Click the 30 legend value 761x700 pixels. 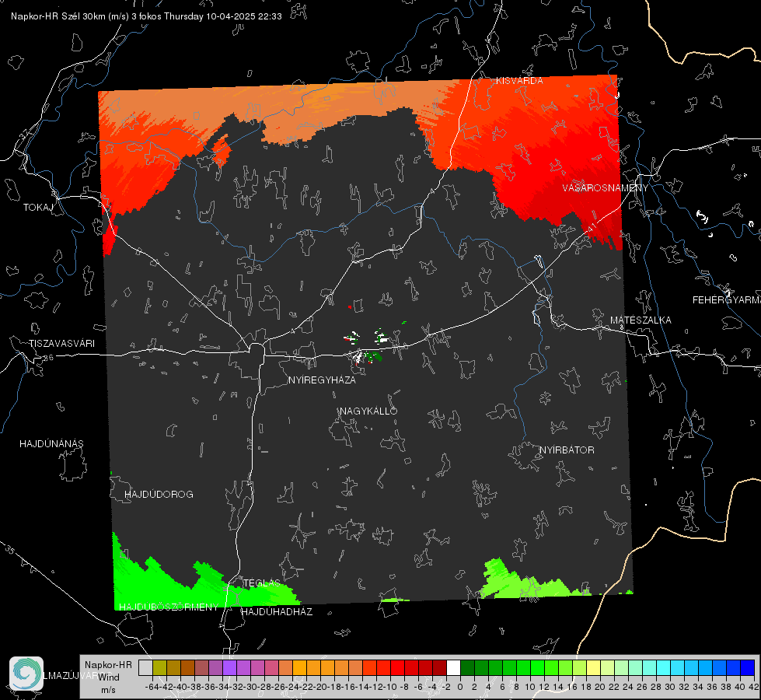click(x=670, y=687)
